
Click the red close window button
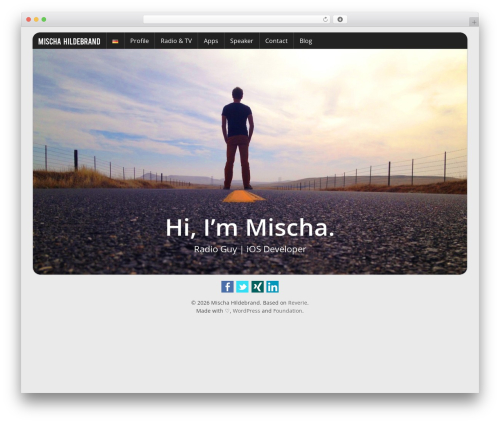pos(29,19)
